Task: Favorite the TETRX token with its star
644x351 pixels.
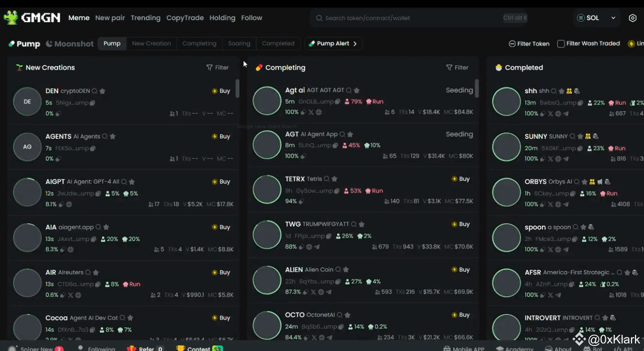Action: coord(335,179)
